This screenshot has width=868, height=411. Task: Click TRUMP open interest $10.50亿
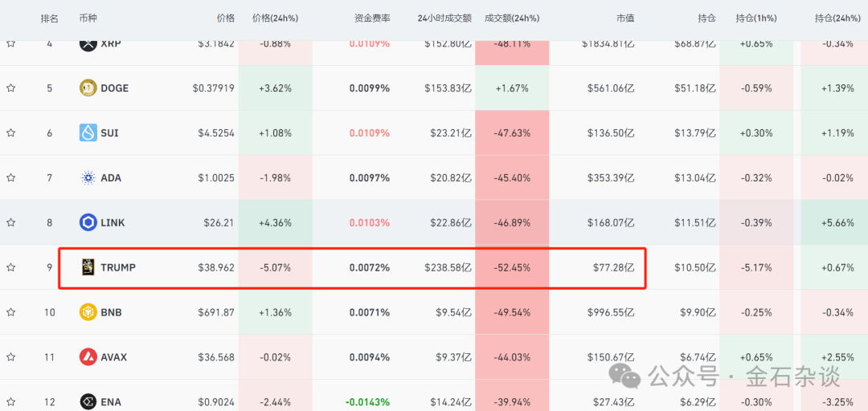click(x=694, y=267)
